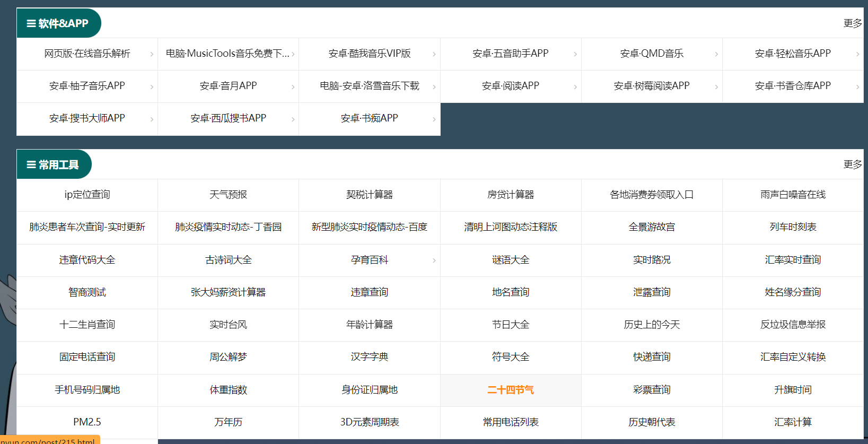Click chevron arrow beside 网页版·在线音乐解析

pos(152,54)
